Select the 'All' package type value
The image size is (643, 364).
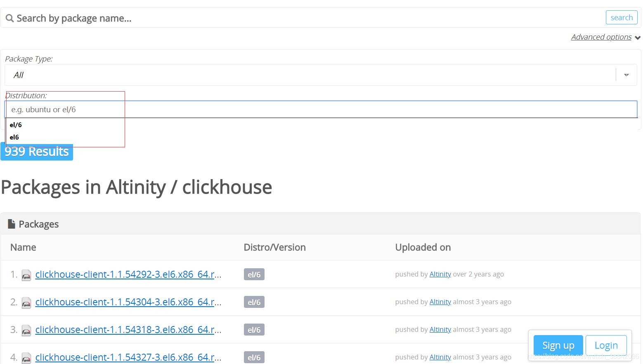19,75
